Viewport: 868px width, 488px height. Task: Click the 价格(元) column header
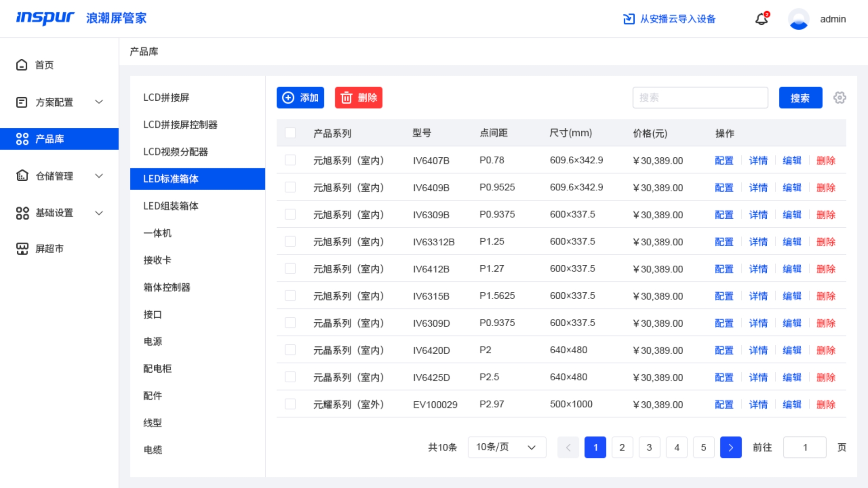click(650, 133)
